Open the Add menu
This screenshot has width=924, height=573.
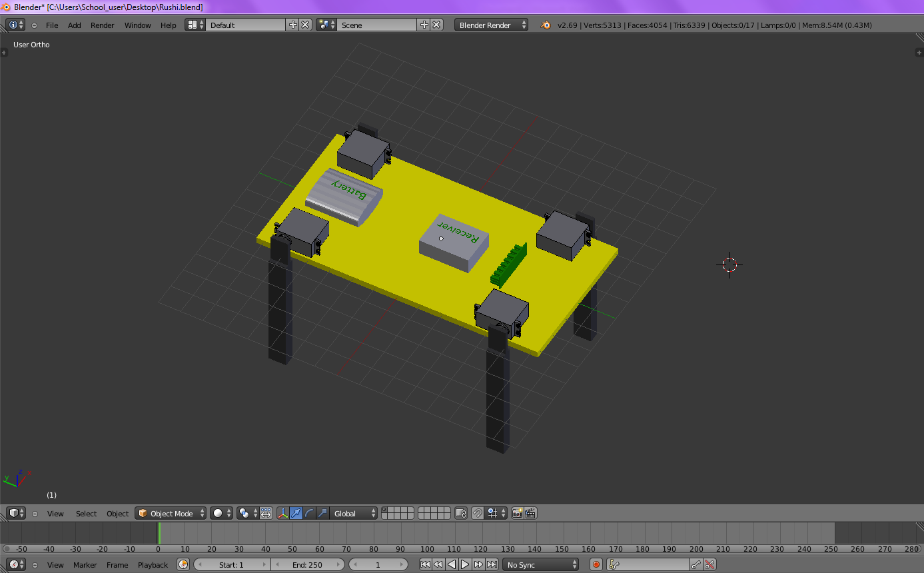(75, 25)
